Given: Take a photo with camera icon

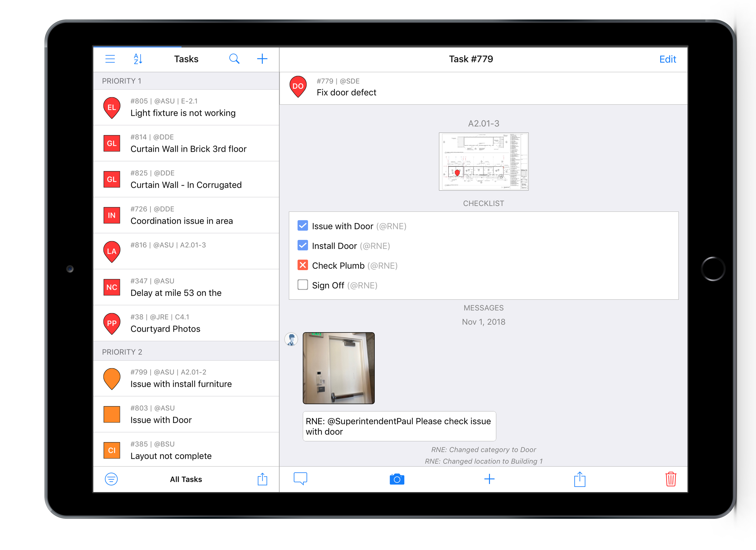Looking at the screenshot, I should click(x=397, y=479).
